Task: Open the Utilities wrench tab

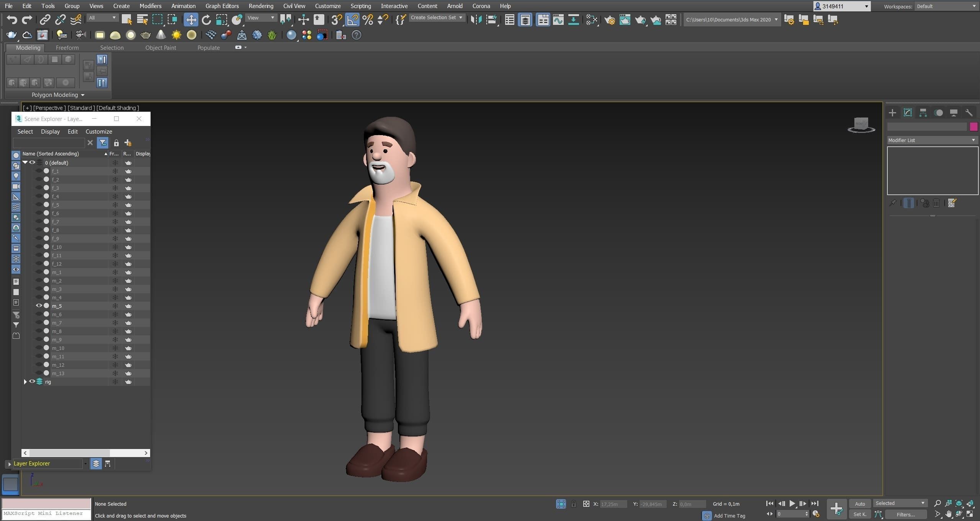Action: point(969,113)
